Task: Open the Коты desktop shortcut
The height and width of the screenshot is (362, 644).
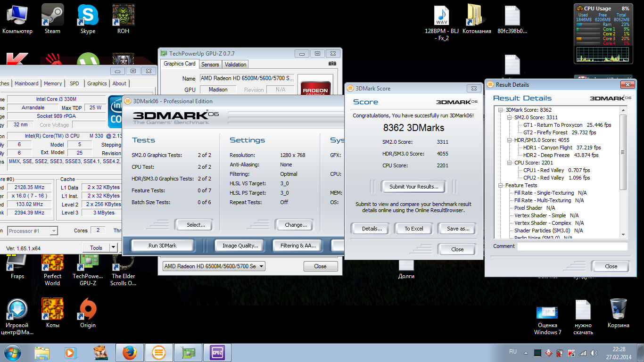Action: click(x=52, y=313)
